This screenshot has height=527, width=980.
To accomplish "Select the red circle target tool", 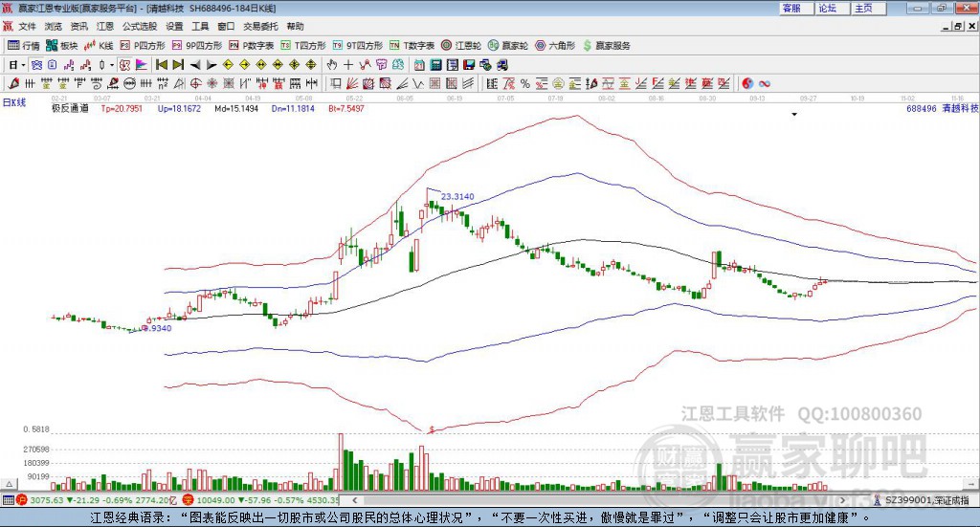I will 195,83.
